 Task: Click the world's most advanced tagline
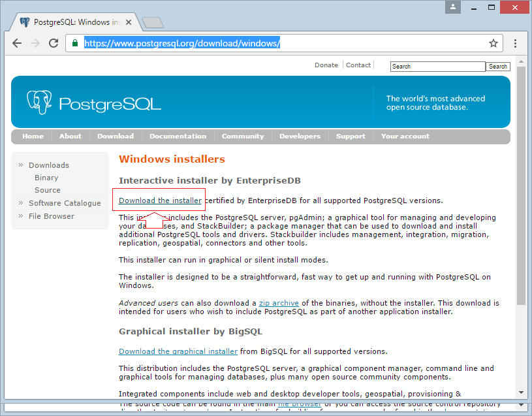click(x=435, y=103)
